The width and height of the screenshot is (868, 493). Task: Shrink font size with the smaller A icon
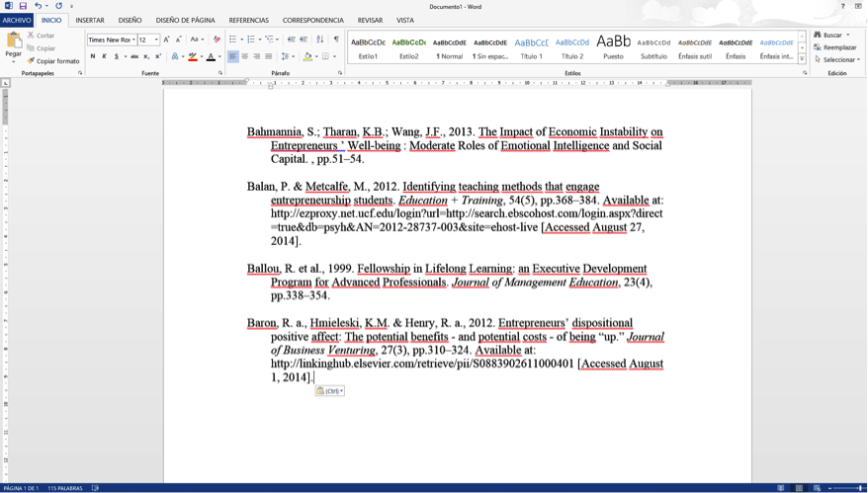pyautogui.click(x=178, y=40)
